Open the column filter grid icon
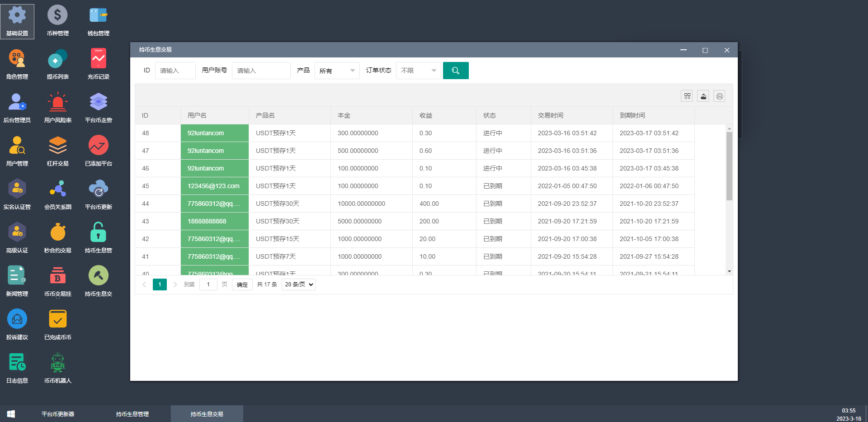Image resolution: width=868 pixels, height=422 pixels. click(687, 96)
